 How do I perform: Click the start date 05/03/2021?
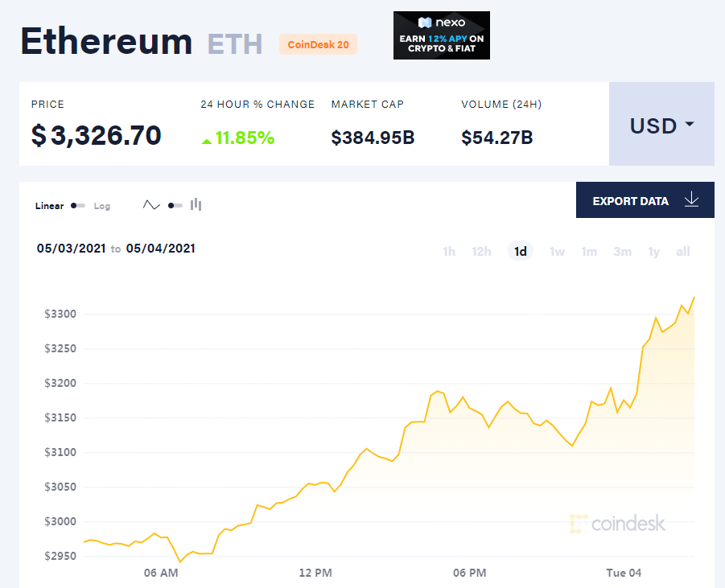pyautogui.click(x=71, y=249)
